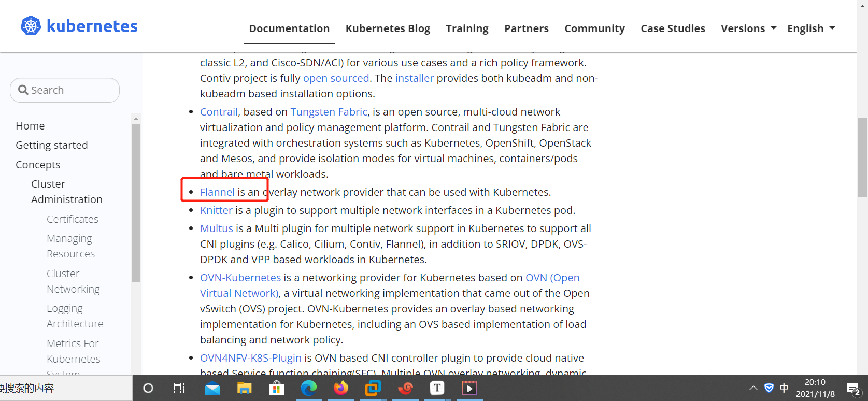
Task: Switch to Firefox on the taskbar
Action: (x=340, y=388)
